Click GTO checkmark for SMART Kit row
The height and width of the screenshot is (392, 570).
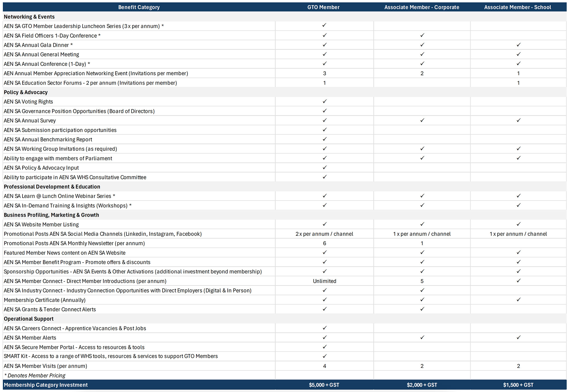[x=324, y=356]
